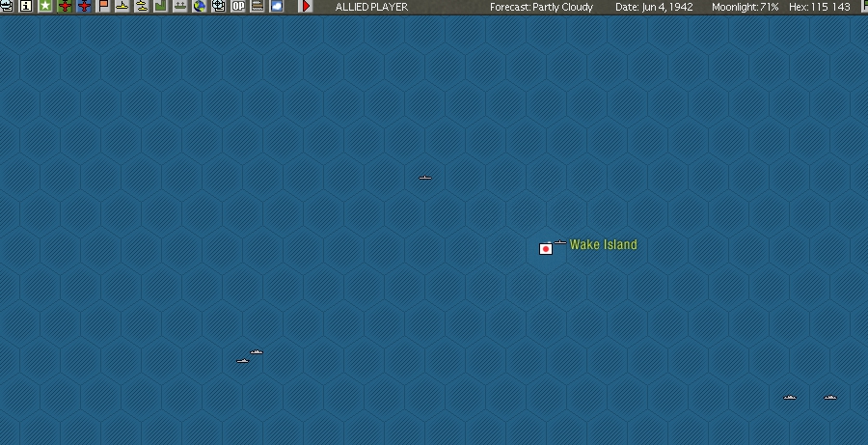Select the upper ship of the southwest pair

pos(257,352)
